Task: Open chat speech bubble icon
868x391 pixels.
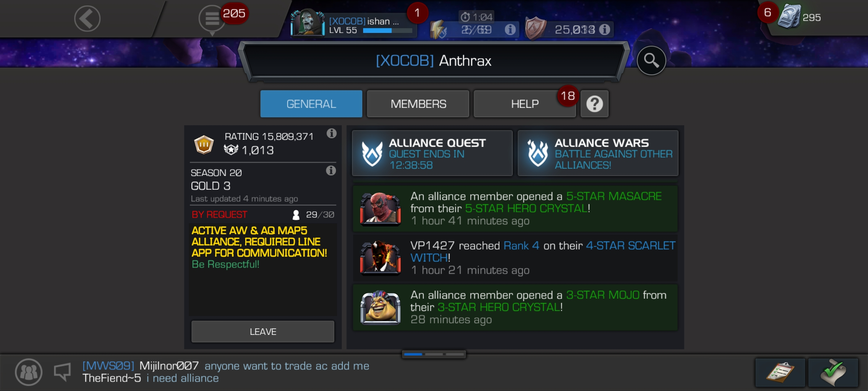Action: (62, 372)
